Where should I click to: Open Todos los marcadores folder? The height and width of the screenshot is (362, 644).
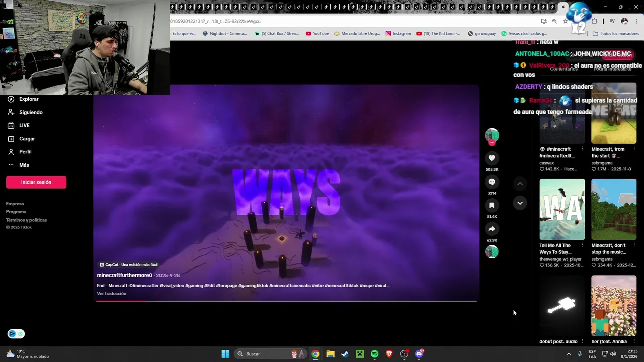pyautogui.click(x=616, y=34)
